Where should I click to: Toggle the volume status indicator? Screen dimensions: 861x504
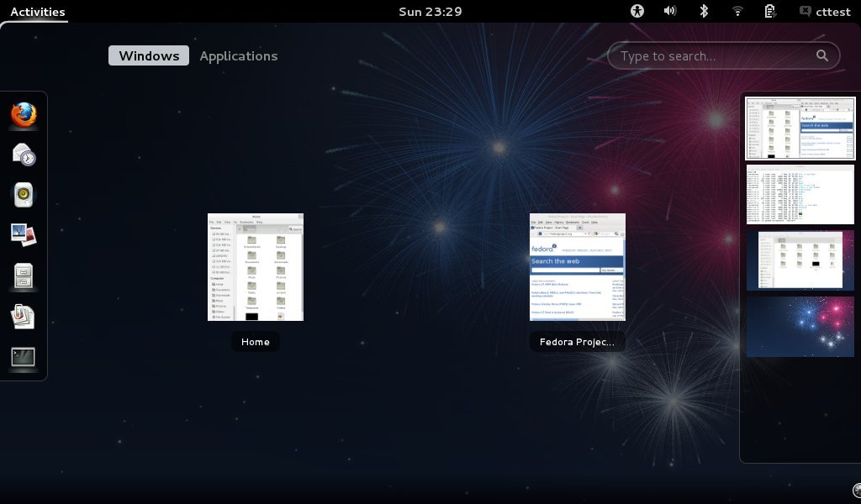click(x=669, y=11)
